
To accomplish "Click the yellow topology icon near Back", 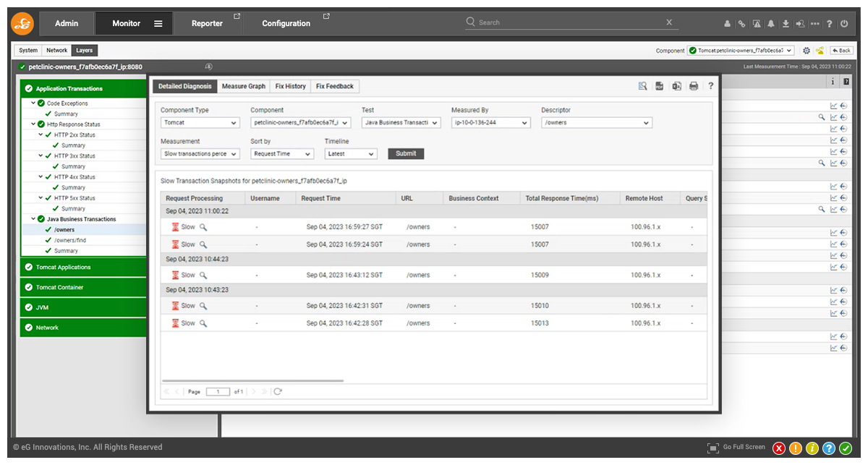I will (x=820, y=51).
